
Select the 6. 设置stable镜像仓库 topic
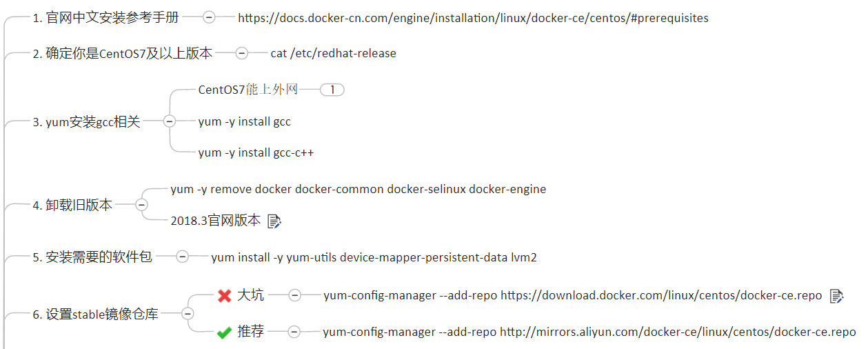click(x=95, y=315)
